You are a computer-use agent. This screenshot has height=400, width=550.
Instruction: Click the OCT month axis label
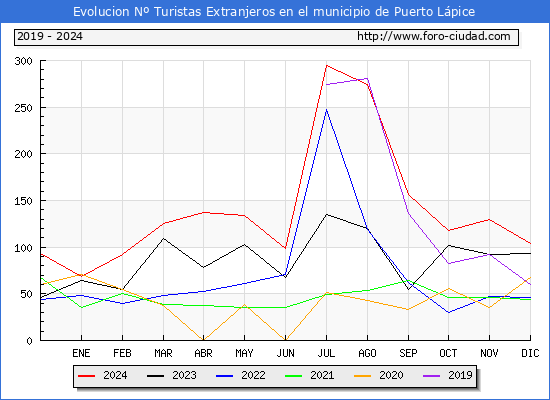448,353
